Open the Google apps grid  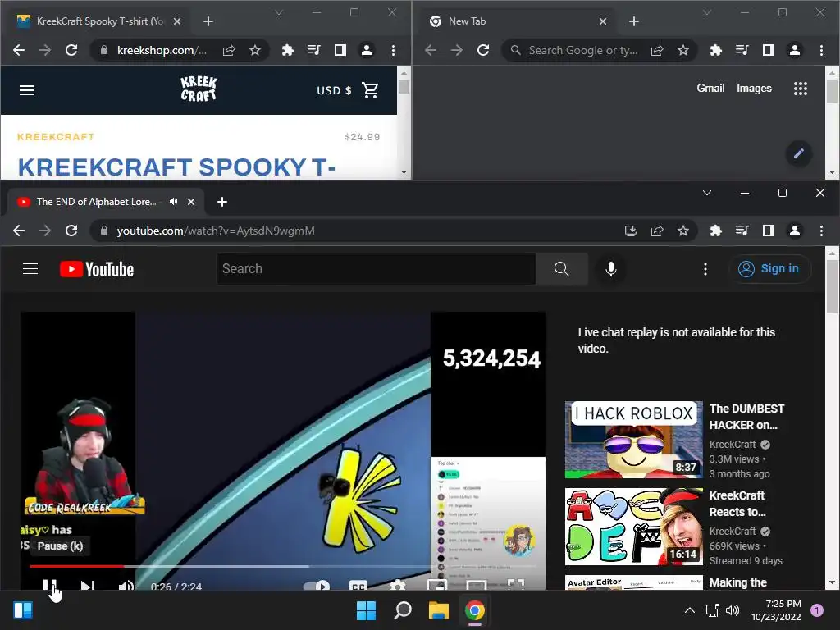(801, 89)
